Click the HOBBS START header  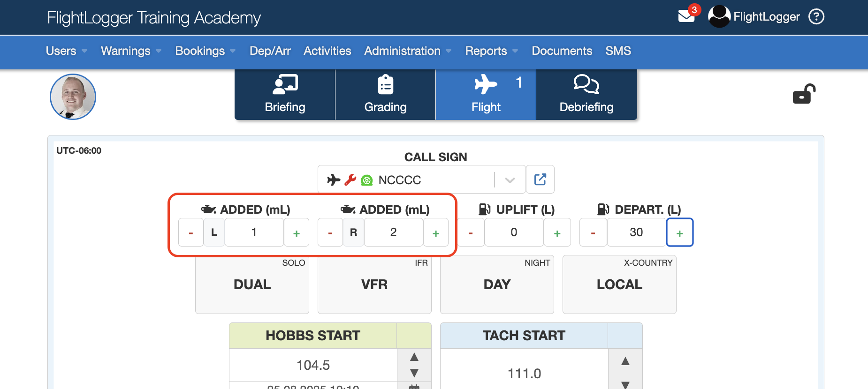(x=313, y=336)
